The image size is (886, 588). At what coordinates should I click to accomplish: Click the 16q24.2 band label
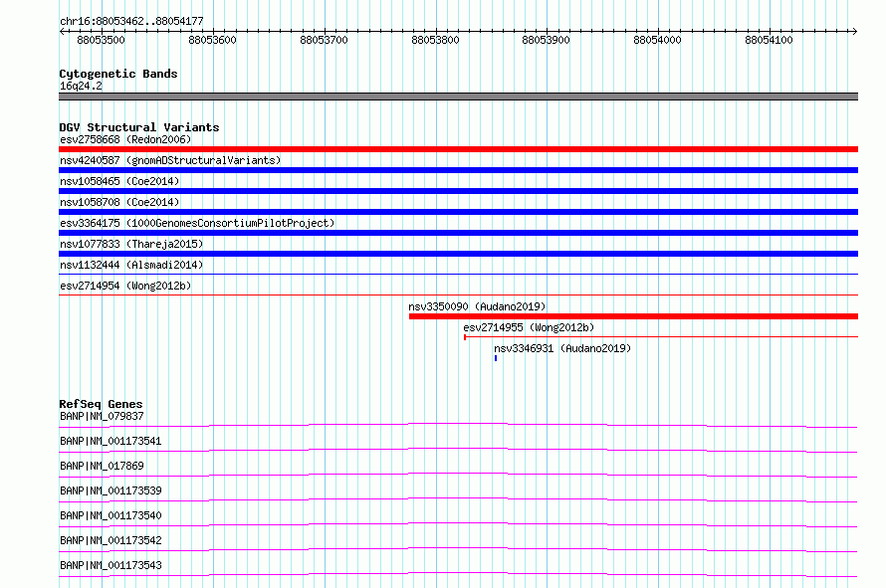(x=81, y=86)
